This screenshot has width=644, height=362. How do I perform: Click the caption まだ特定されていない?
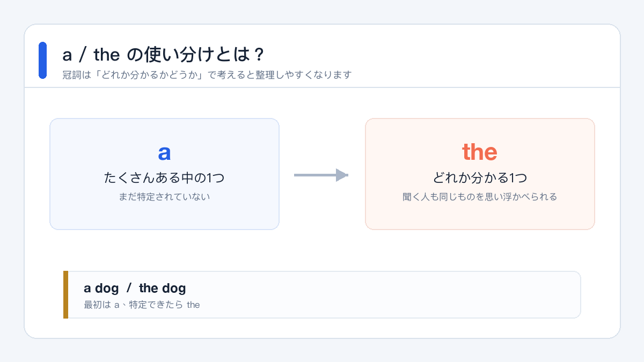pyautogui.click(x=164, y=197)
